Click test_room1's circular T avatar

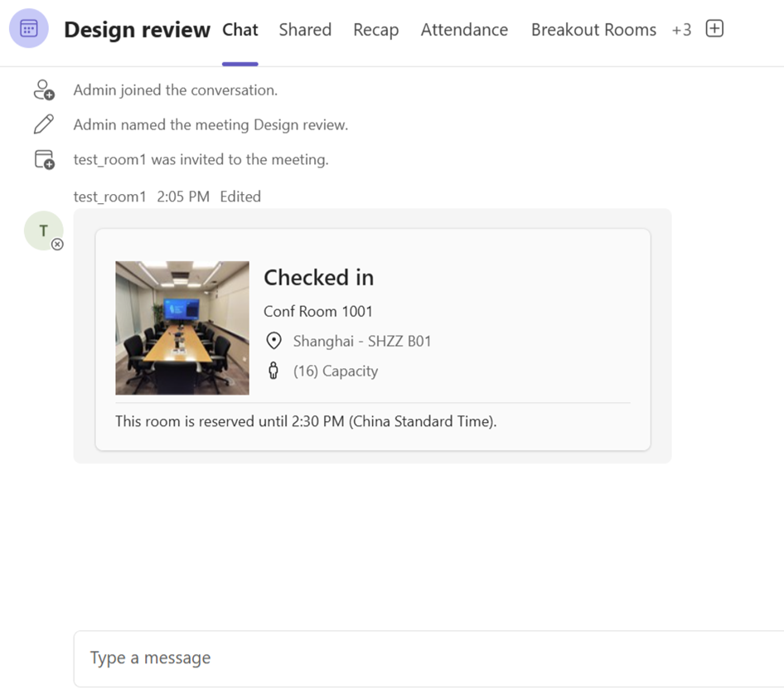pyautogui.click(x=43, y=231)
